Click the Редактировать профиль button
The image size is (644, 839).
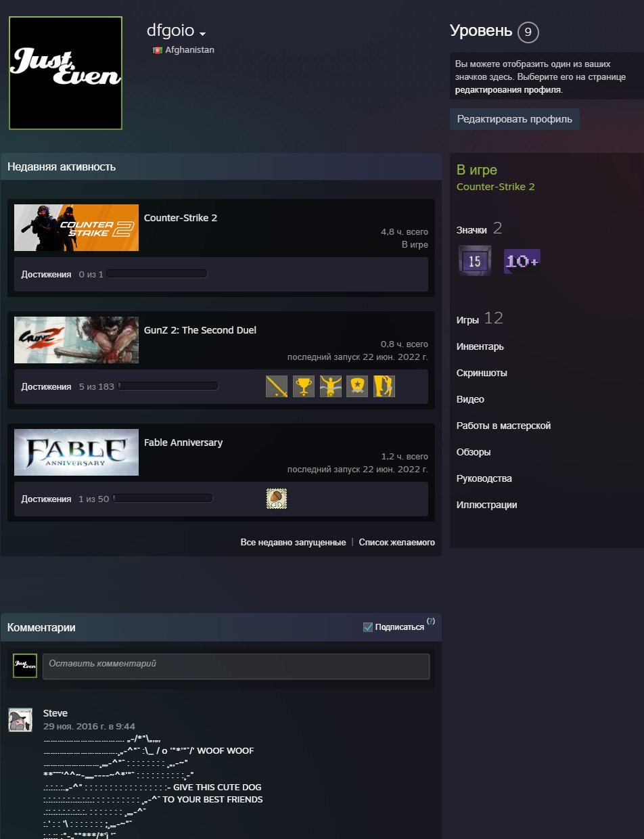click(514, 118)
